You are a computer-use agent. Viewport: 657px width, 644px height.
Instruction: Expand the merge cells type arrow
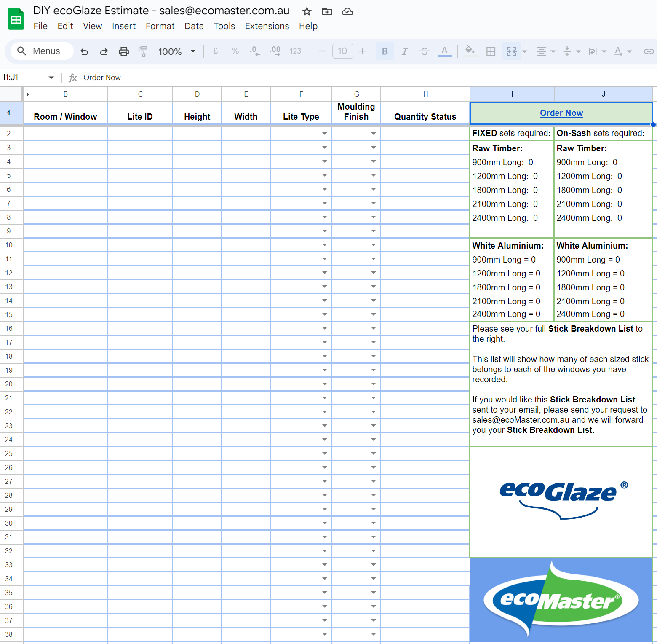525,51
